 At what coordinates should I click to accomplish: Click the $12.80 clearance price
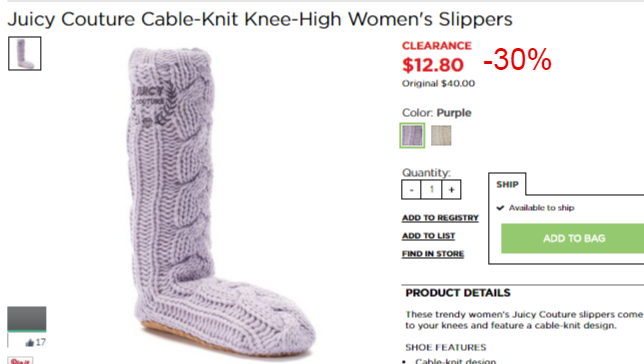pos(432,65)
